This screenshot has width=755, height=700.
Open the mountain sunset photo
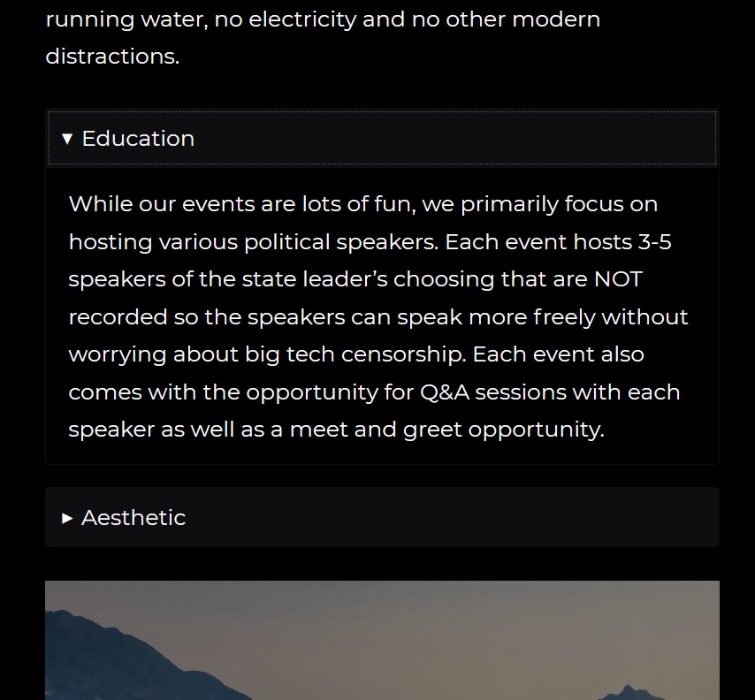[x=382, y=640]
